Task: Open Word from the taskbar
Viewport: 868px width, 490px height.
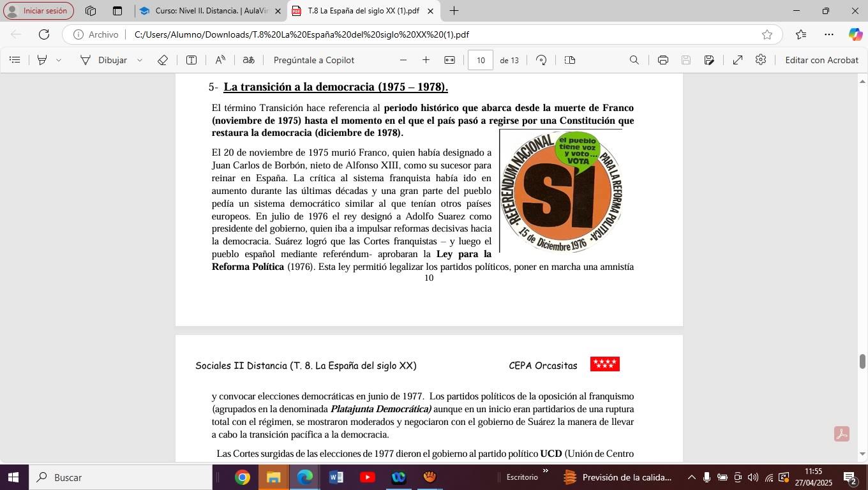Action: [336, 477]
